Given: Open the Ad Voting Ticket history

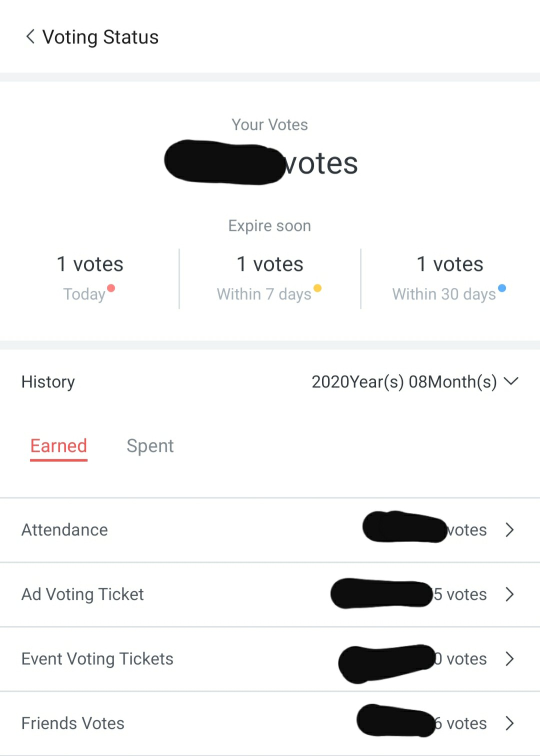Looking at the screenshot, I should (x=270, y=594).
